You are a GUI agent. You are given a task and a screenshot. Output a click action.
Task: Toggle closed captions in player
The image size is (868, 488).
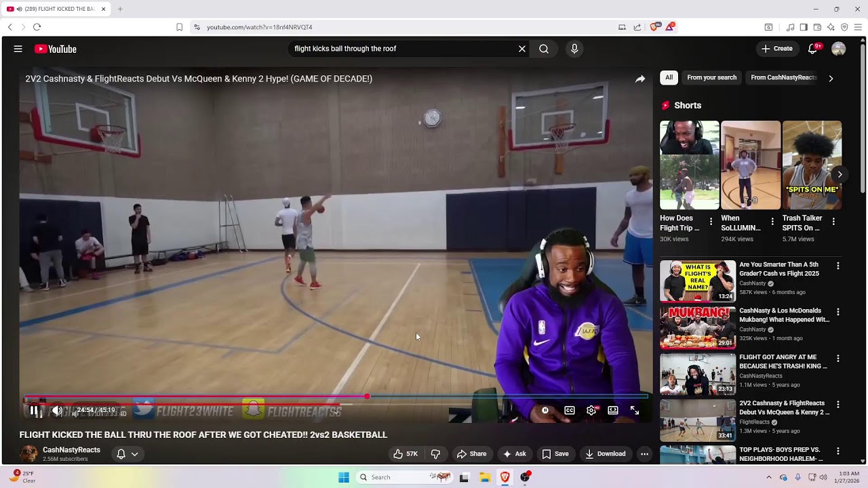(570, 410)
